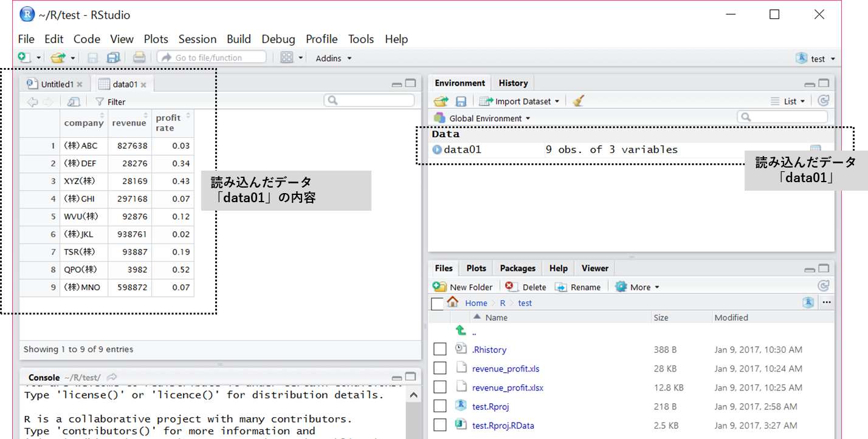The height and width of the screenshot is (439, 868).
Task: Open the Session menu
Action: pyautogui.click(x=197, y=39)
